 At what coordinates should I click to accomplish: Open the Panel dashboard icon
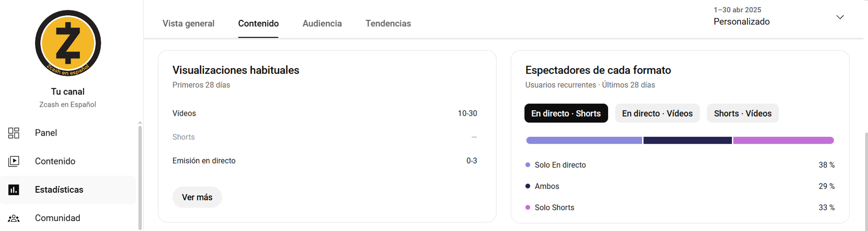[14, 133]
